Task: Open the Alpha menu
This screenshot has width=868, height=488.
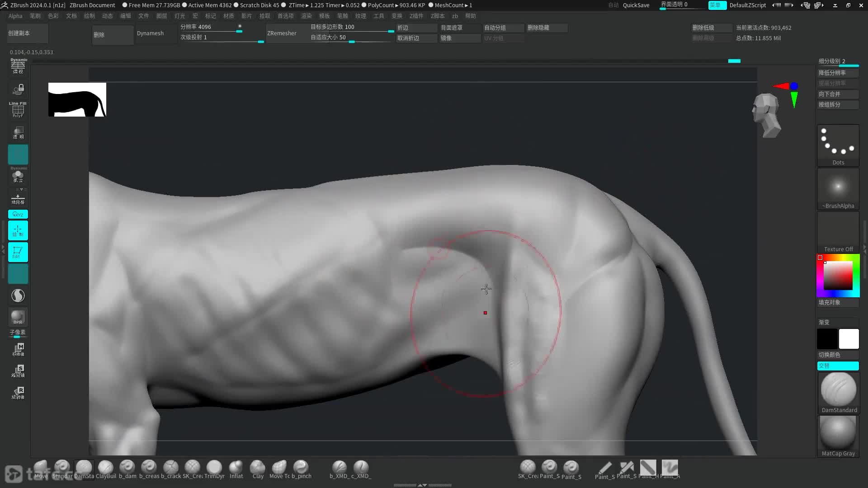Action: pos(15,16)
